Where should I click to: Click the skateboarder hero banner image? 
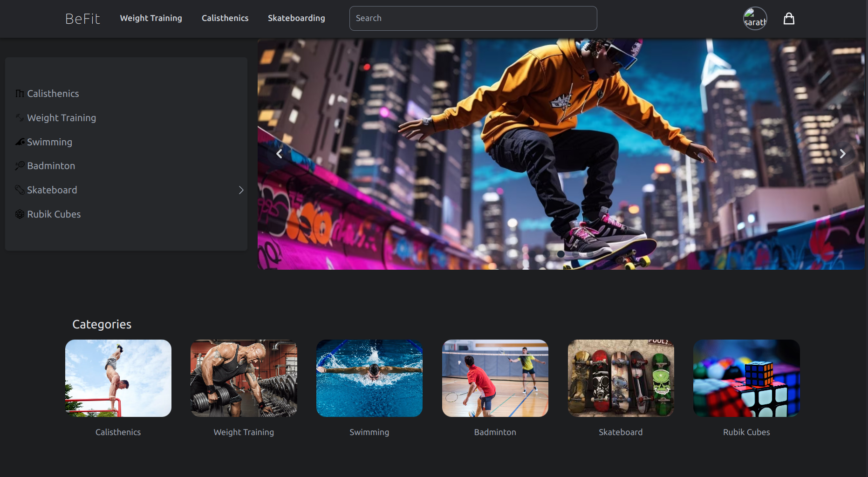561,154
